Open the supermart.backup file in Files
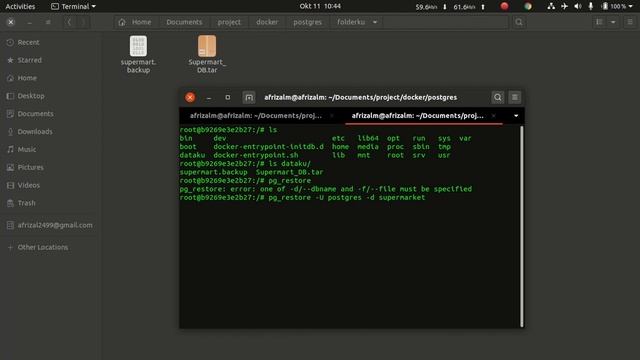The height and width of the screenshot is (360, 640). click(x=138, y=54)
